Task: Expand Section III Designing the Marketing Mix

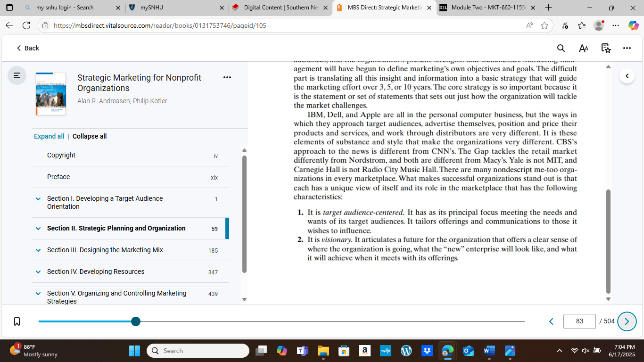Action: coord(38,250)
